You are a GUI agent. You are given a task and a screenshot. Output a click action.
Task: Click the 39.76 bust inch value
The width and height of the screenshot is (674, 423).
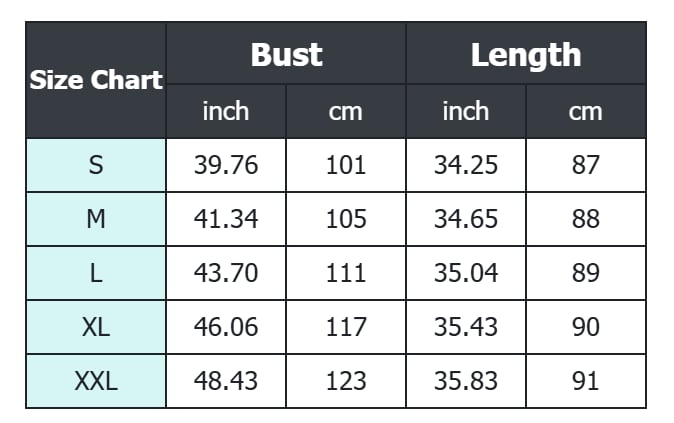click(x=226, y=165)
